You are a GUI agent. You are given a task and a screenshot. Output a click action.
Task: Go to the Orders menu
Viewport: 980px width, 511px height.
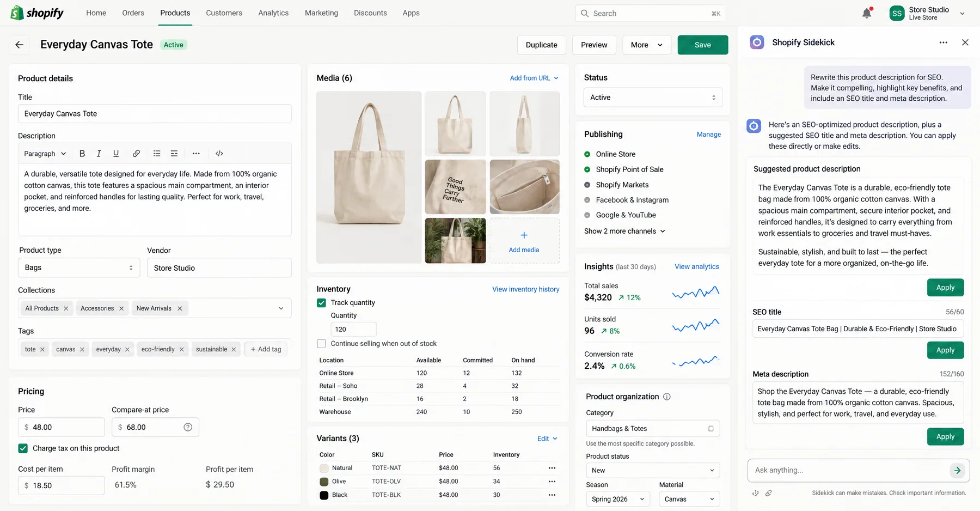pos(133,13)
